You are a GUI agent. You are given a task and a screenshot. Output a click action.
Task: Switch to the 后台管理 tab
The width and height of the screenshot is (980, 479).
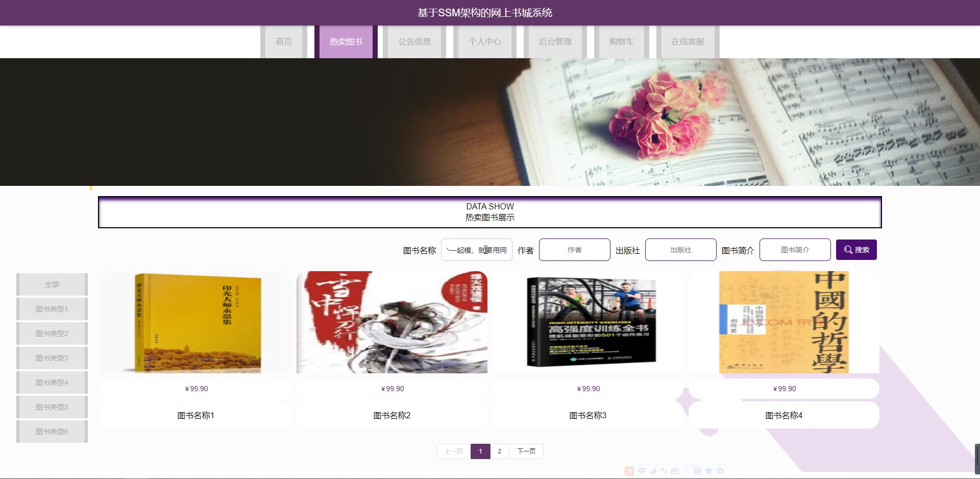click(x=555, y=42)
